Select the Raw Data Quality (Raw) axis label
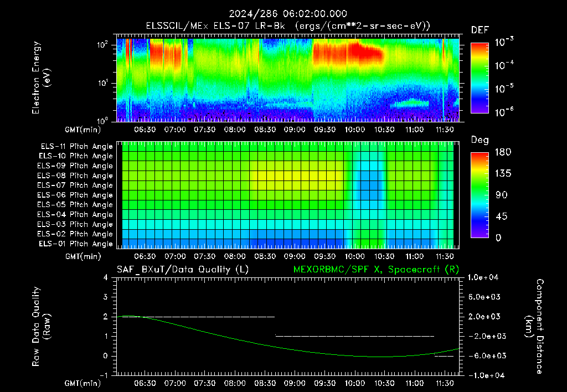 pos(41,327)
